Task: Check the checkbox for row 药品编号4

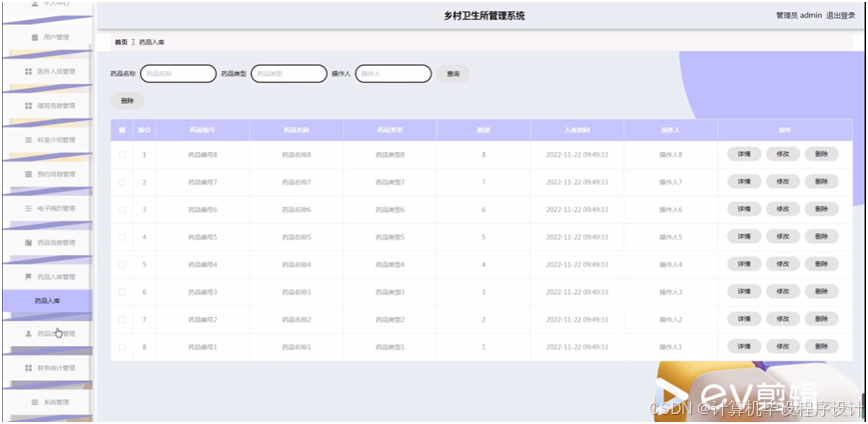Action: click(x=122, y=264)
